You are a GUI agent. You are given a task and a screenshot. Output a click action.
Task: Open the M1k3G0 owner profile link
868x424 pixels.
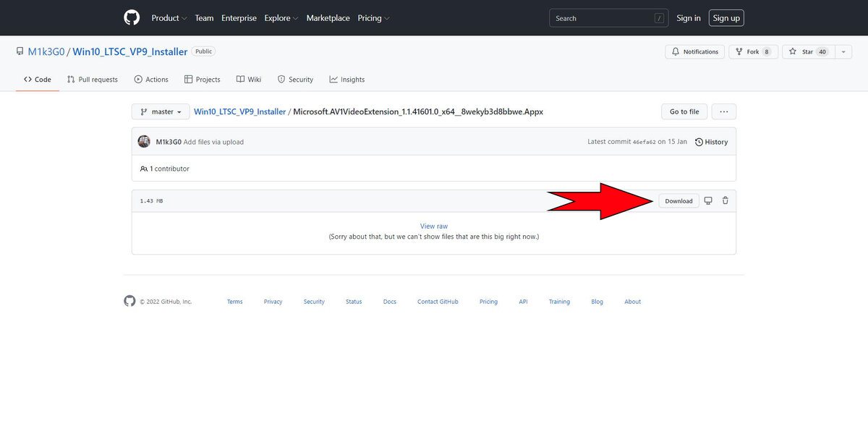46,52
